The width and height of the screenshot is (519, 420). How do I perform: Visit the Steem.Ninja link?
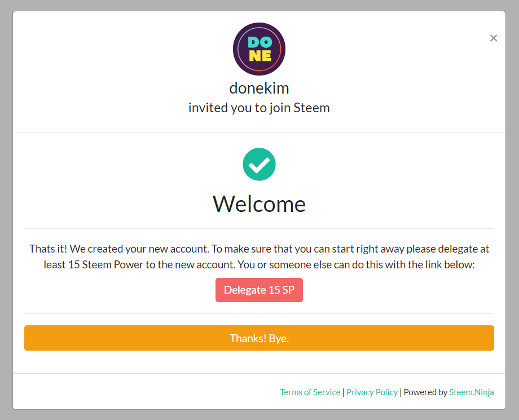point(471,392)
